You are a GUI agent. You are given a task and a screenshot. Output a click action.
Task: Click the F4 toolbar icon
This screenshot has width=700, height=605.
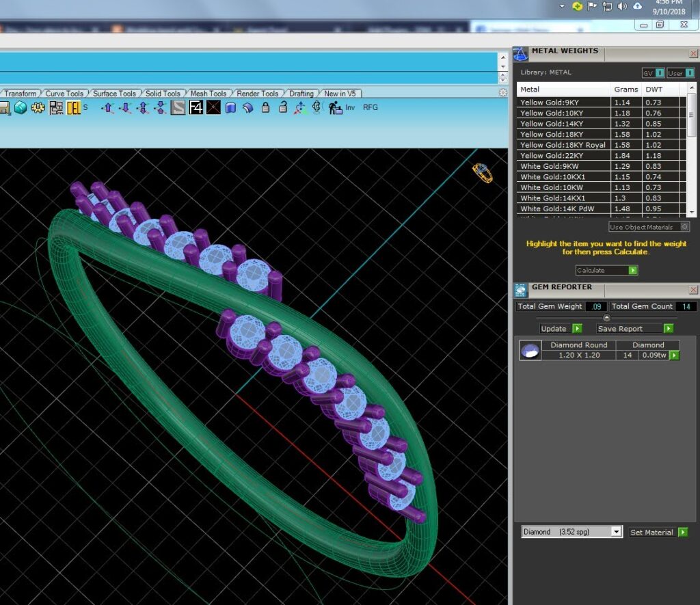click(x=196, y=107)
